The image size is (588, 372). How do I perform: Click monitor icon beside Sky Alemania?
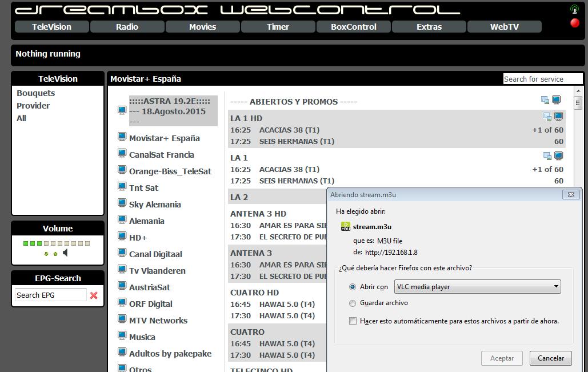[x=122, y=203]
